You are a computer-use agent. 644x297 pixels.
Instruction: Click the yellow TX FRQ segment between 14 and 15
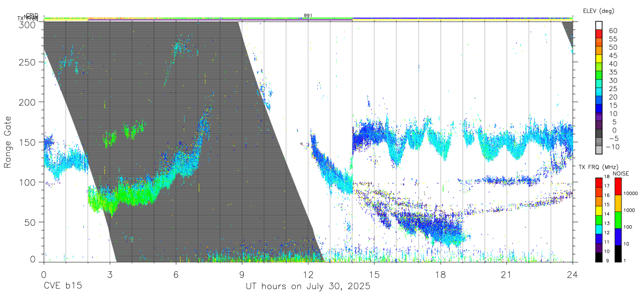599,210
